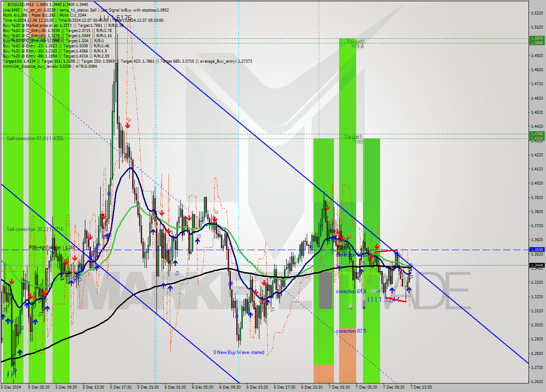
Task: Click the green 1.5040 price tag
Action: click(536, 38)
